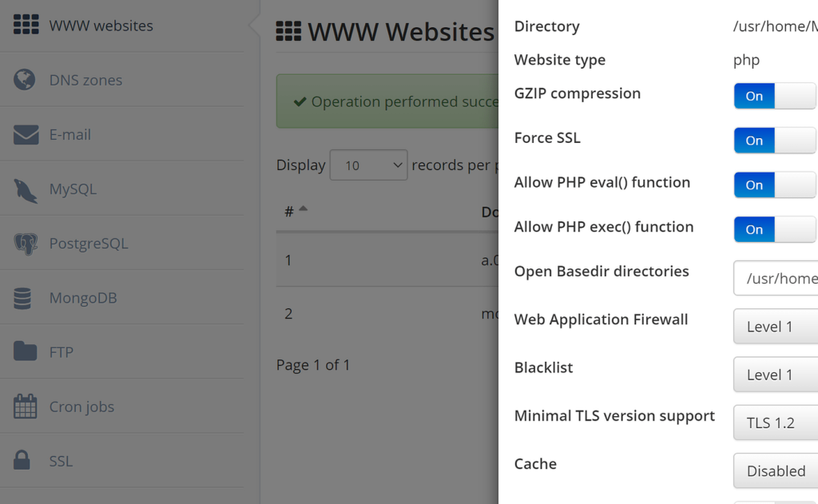Open the Minimal TLS version dropdown

(x=776, y=423)
